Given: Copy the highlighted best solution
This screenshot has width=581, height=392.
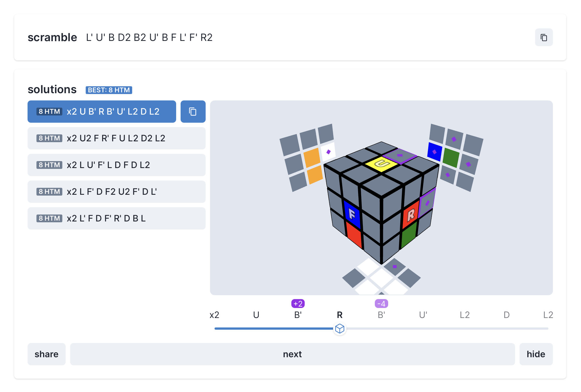Looking at the screenshot, I should (193, 112).
